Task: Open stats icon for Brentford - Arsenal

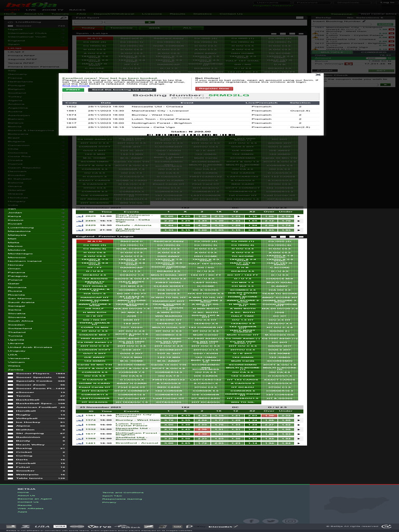Action: click(79, 443)
